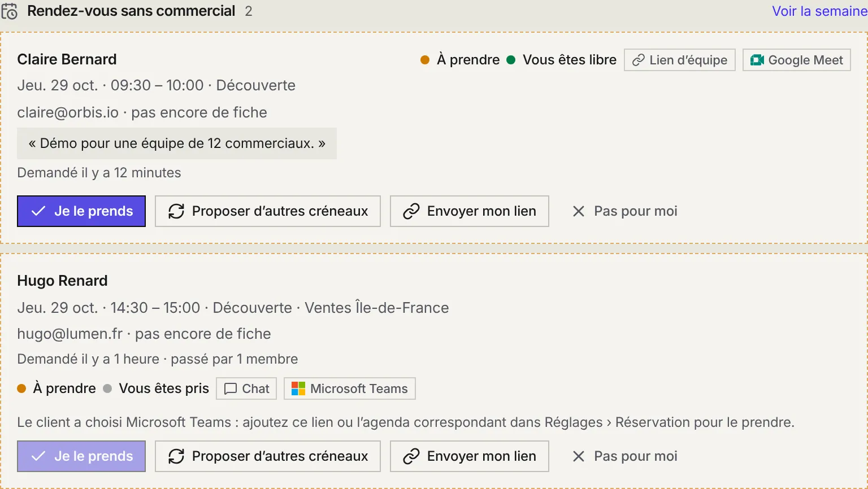
Task: Click 'Demandé il y a 1 heure' line
Action: click(158, 359)
